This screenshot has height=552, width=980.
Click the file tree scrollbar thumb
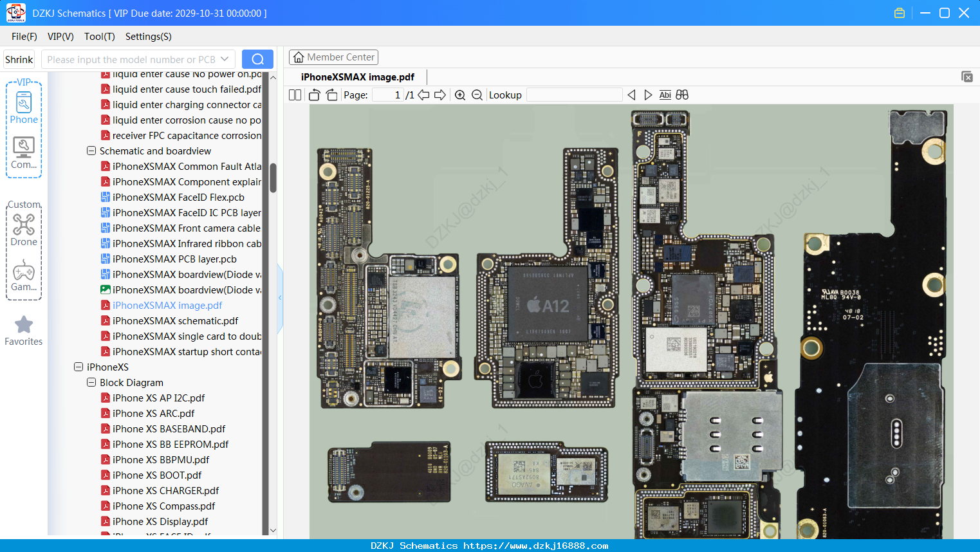coord(273,178)
